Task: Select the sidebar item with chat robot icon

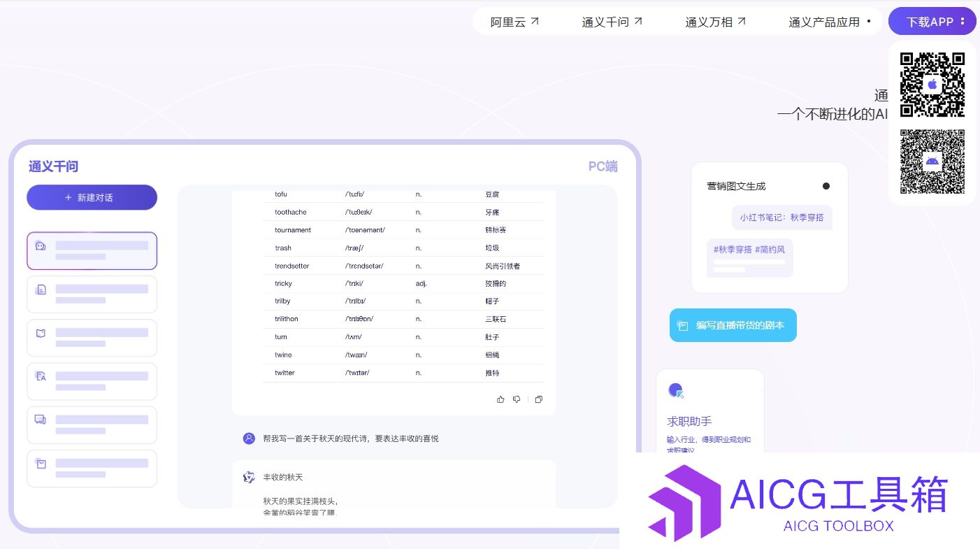Action: [92, 250]
